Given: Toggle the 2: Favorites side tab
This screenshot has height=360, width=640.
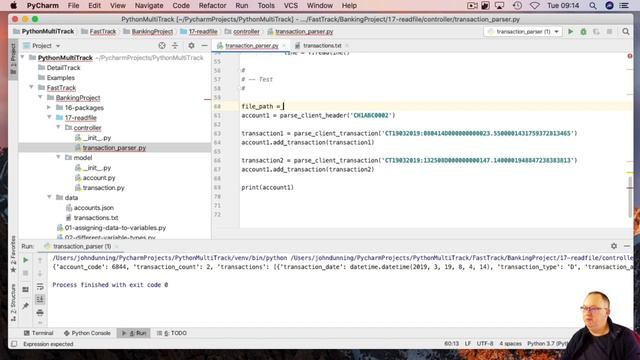Looking at the screenshot, I should coord(13,254).
